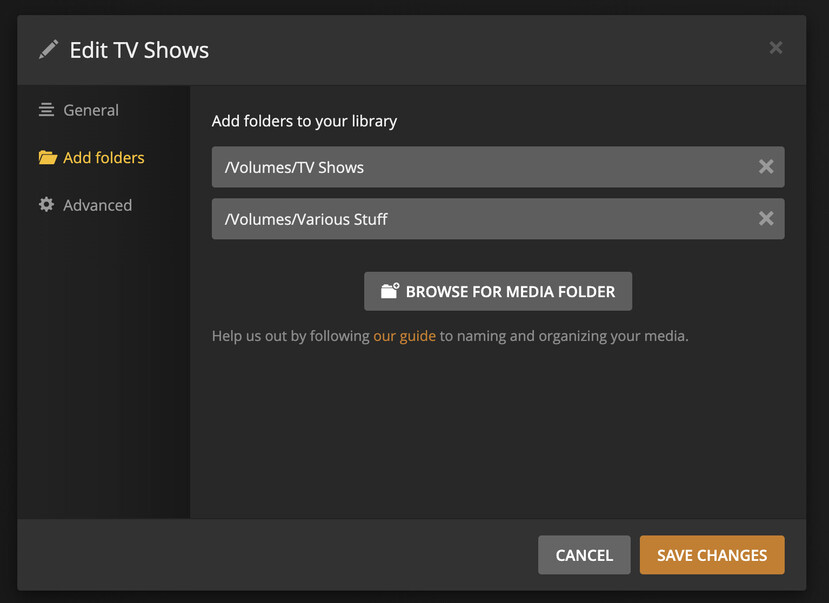Viewport: 829px width, 603px height.
Task: Select the /Volumes/Various Stuff path field
Action: tap(498, 219)
